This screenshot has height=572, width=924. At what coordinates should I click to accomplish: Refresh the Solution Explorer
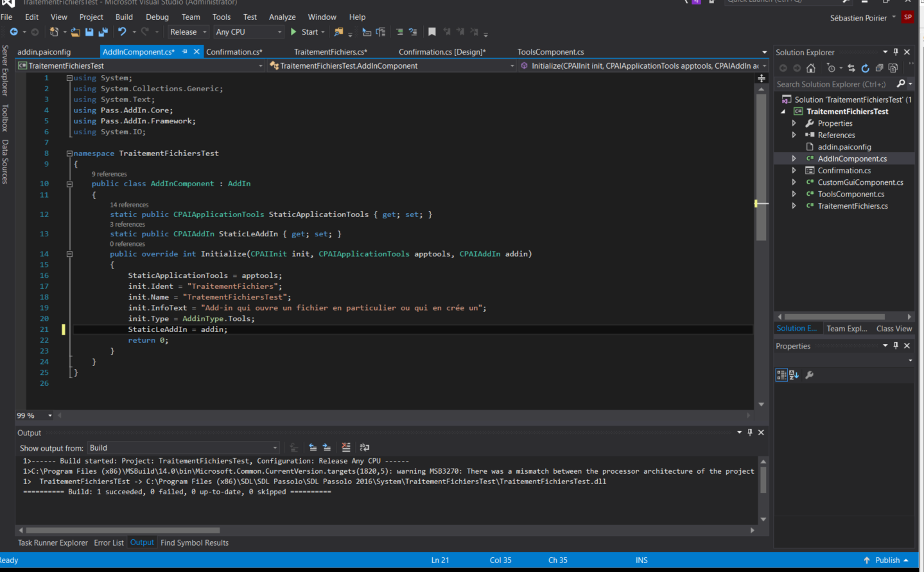pyautogui.click(x=865, y=68)
